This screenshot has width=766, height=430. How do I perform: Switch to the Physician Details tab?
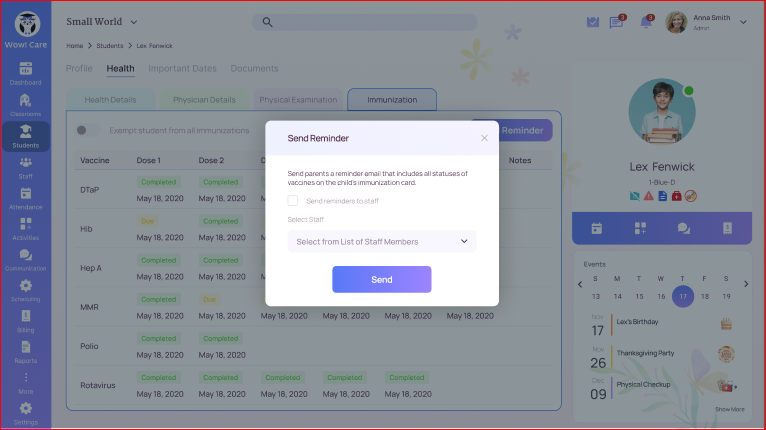coord(204,100)
